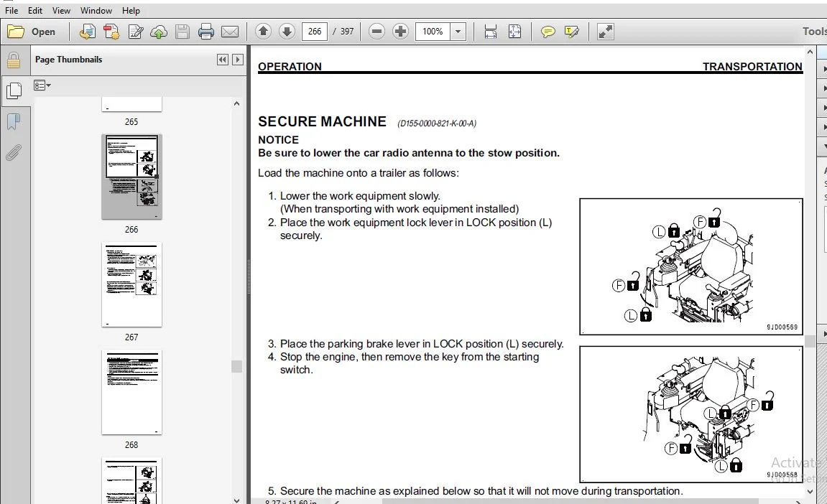Click the fit width scrolling icon
The height and width of the screenshot is (504, 827).
[x=491, y=32]
